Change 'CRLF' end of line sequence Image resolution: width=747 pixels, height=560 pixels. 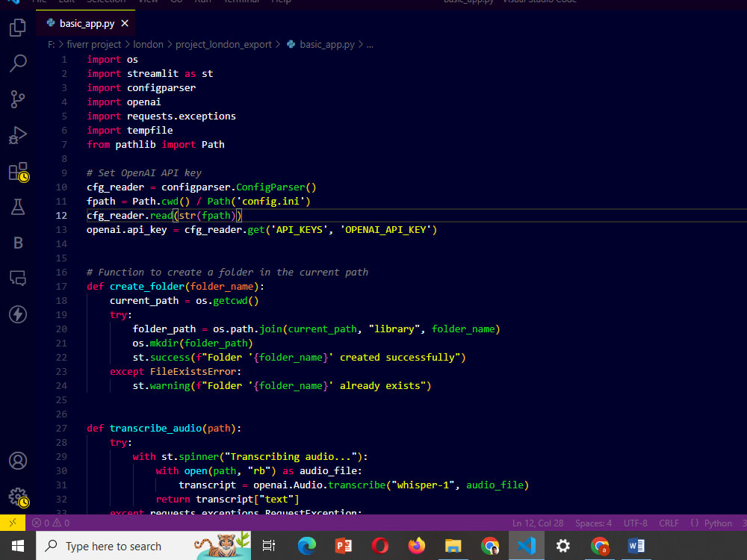click(x=669, y=523)
